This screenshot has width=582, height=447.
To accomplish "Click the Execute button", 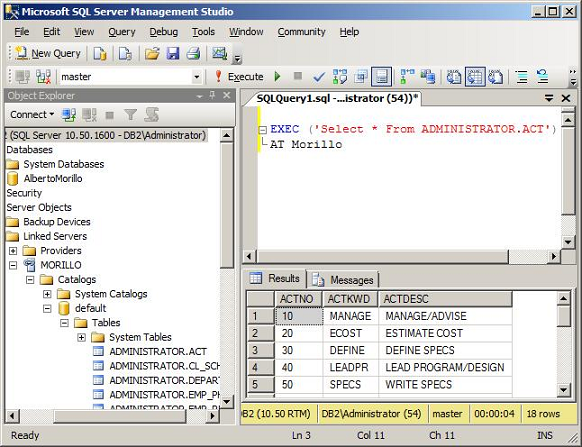I will click(239, 77).
